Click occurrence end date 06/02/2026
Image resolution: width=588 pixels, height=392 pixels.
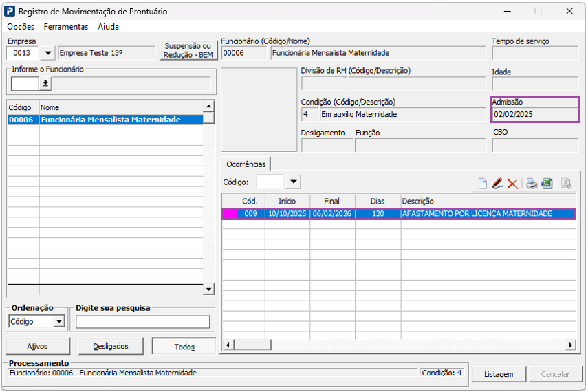click(332, 213)
